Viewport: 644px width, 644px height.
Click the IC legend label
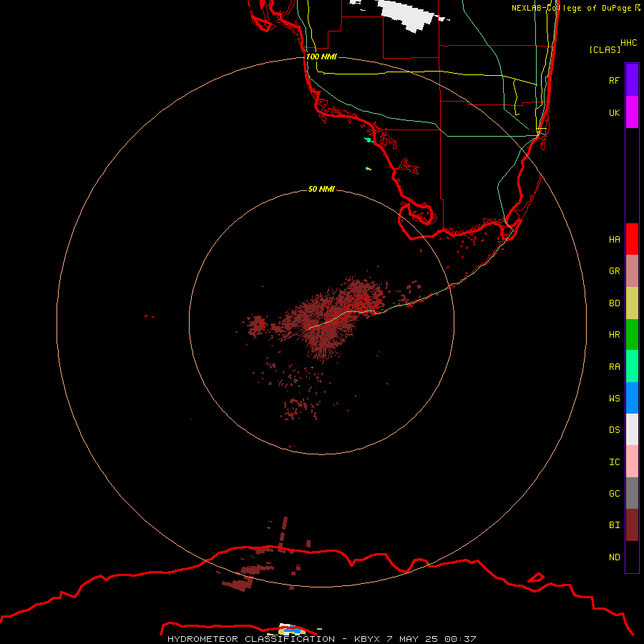[x=614, y=462]
